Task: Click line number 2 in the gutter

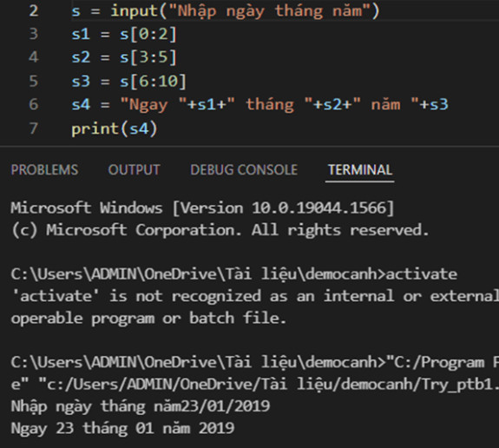Action: click(x=34, y=11)
